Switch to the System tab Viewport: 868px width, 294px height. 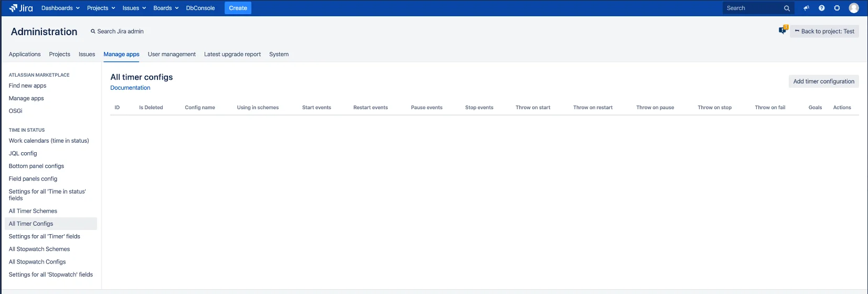[279, 54]
